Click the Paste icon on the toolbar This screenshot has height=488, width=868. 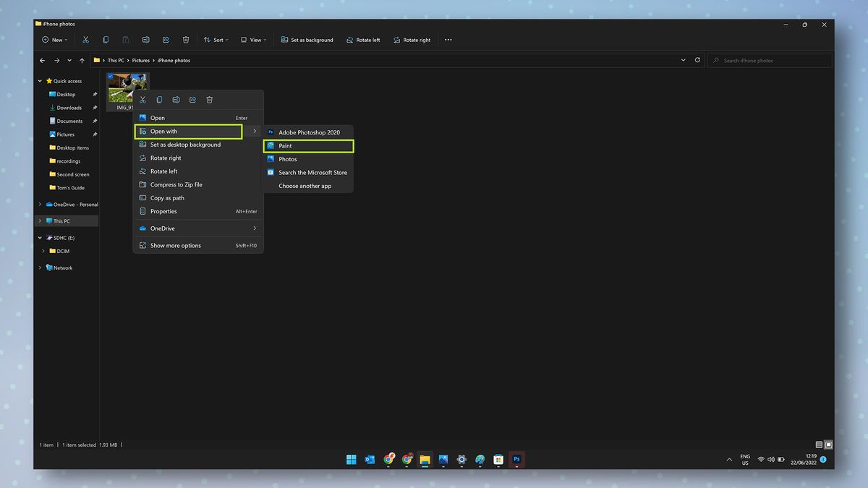click(x=126, y=40)
